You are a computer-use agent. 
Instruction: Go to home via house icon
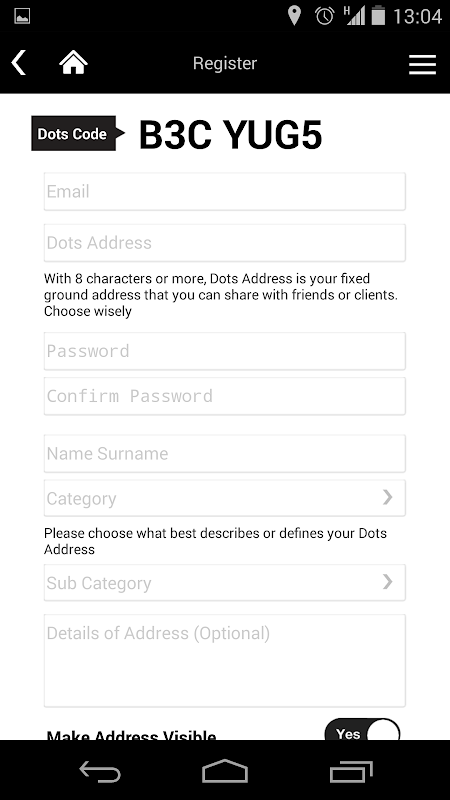pyautogui.click(x=73, y=63)
